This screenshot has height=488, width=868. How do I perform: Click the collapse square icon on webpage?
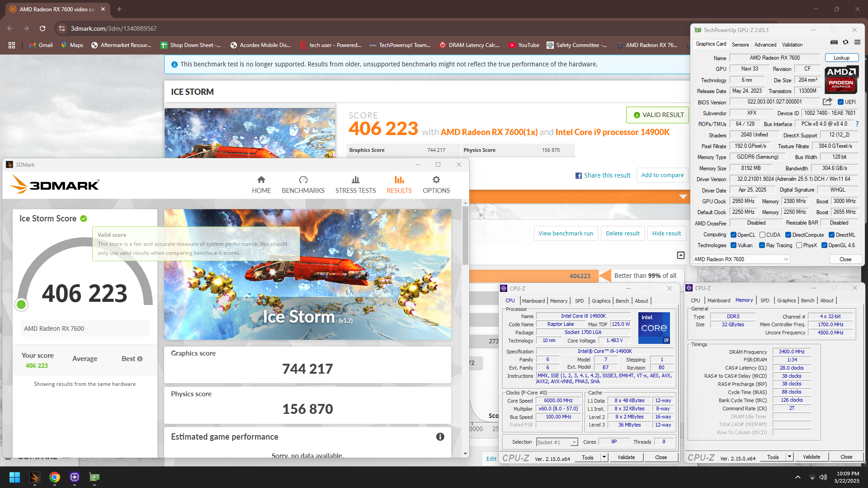(680, 256)
